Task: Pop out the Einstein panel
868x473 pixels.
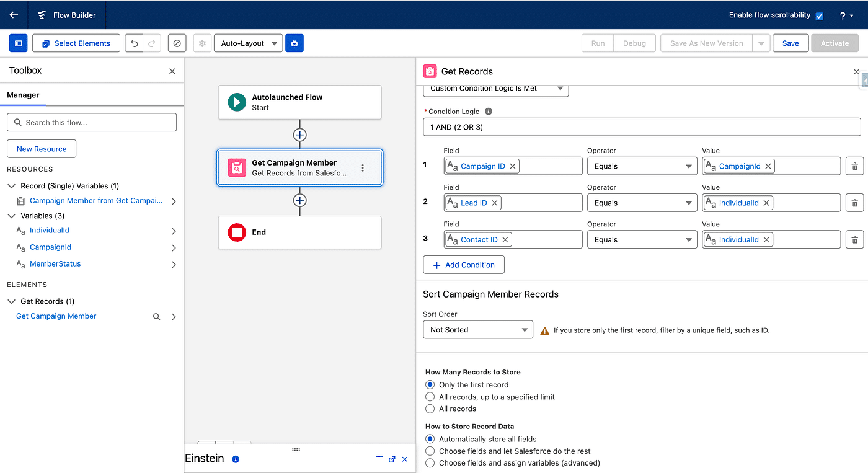Action: pos(392,459)
